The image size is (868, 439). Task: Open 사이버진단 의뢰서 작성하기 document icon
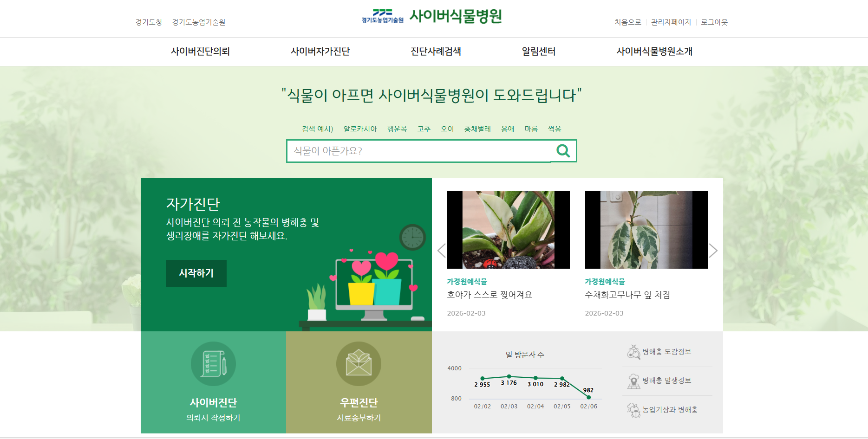point(213,364)
